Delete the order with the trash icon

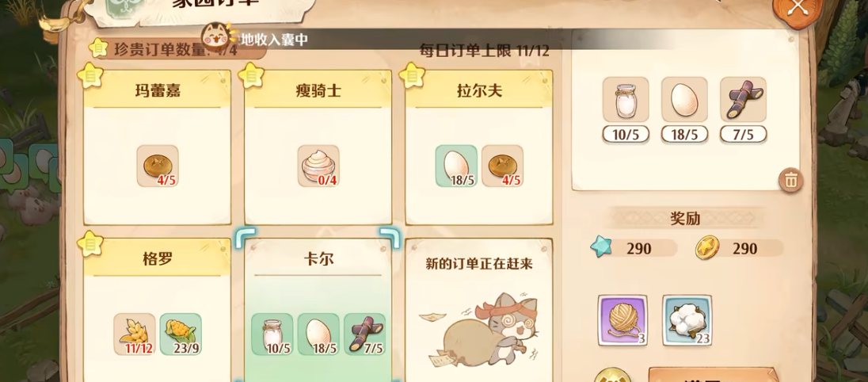coord(792,180)
